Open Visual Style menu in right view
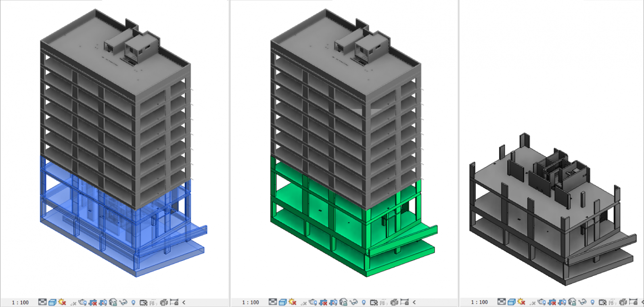Viewport: 644px width, 307px height. tap(511, 302)
